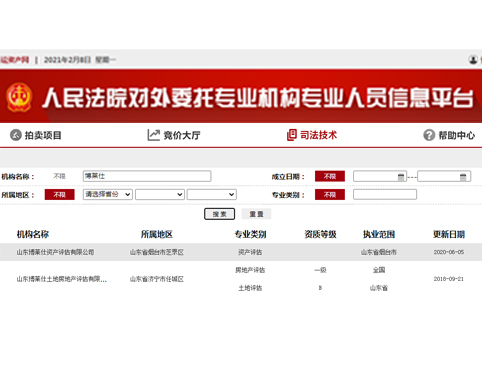This screenshot has height=378, width=482.
Task: Click the 2020-06-05 update date
Action: click(x=449, y=252)
